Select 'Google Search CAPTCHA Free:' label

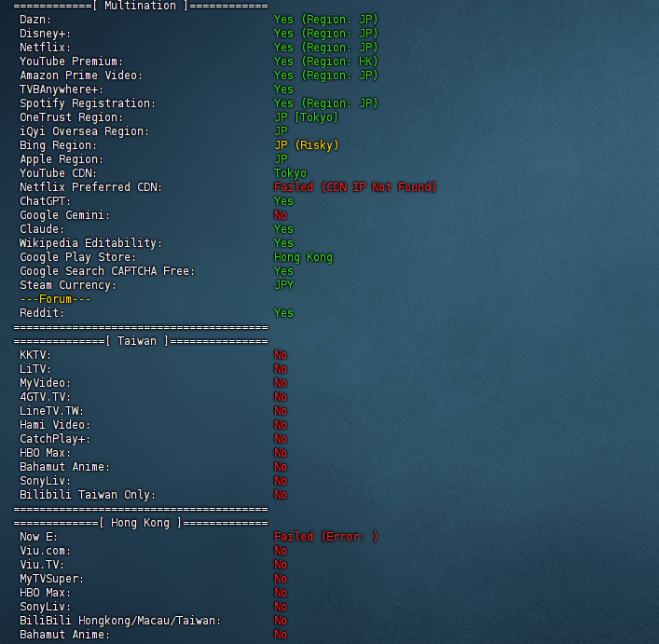click(x=107, y=271)
